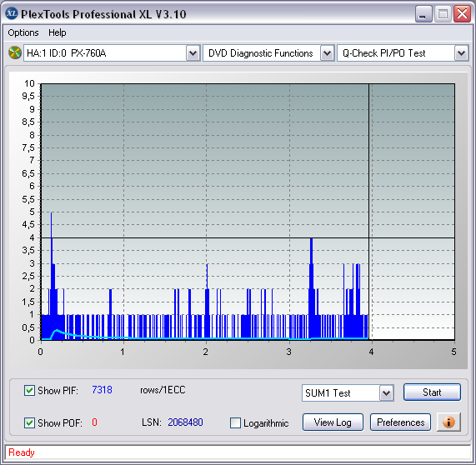Viewport: 476px width, 465px height.
Task: Click the rows/1ECC label
Action: (x=163, y=390)
